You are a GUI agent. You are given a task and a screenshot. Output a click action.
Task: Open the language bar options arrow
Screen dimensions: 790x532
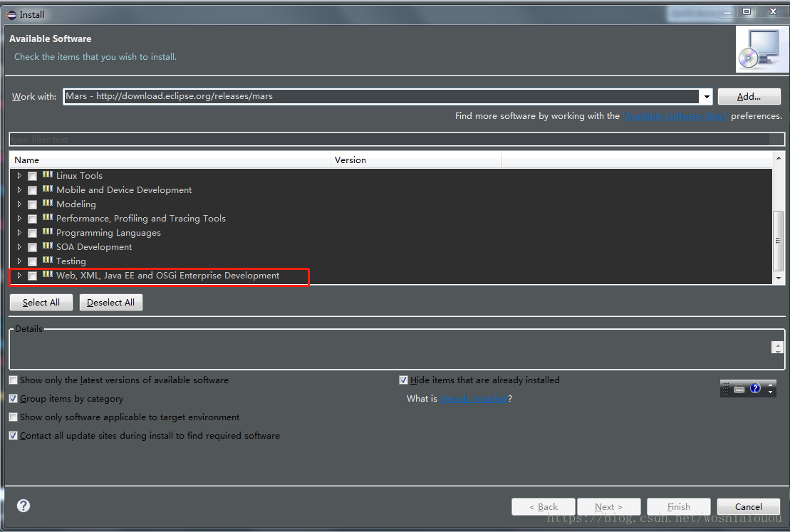(x=770, y=392)
